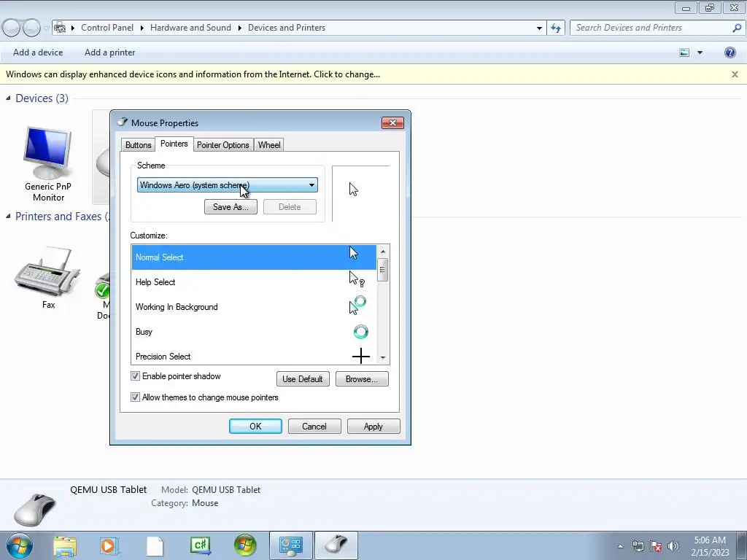Click the Forward navigation button

31,28
